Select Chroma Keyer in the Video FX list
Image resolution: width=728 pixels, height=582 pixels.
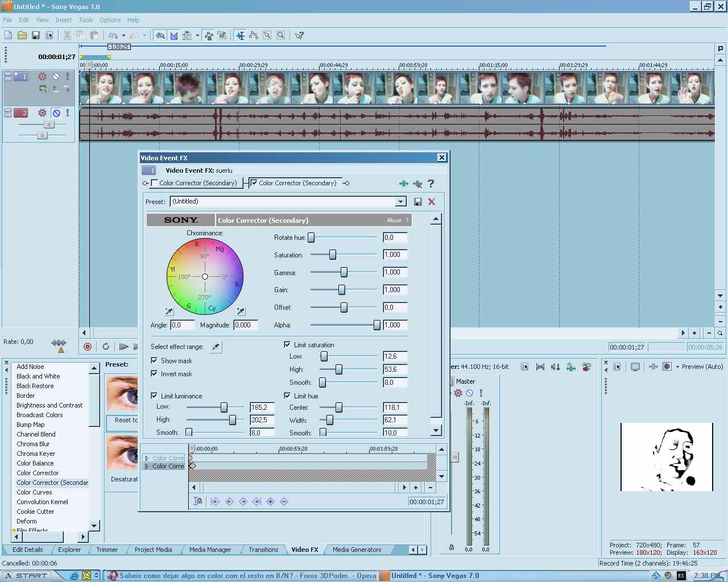coord(36,454)
